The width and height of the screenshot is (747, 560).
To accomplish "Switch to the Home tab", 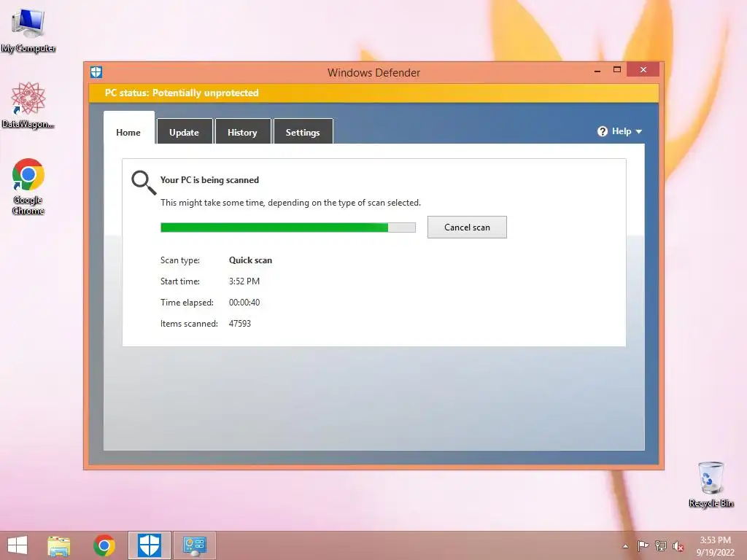I will coord(128,133).
